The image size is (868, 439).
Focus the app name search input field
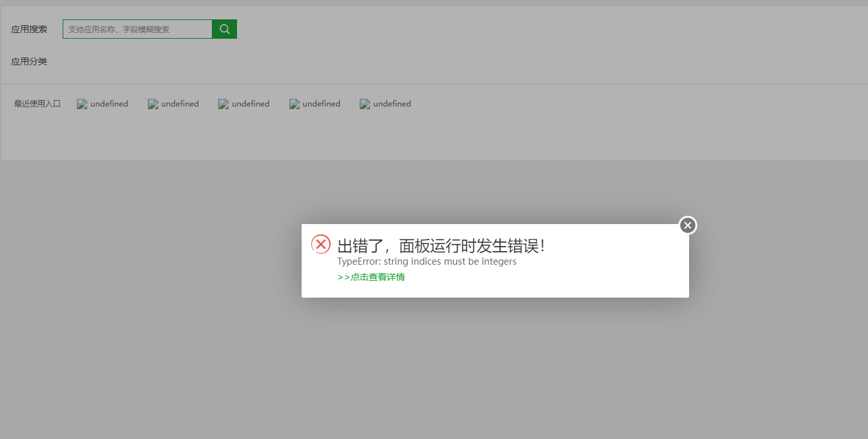[137, 29]
